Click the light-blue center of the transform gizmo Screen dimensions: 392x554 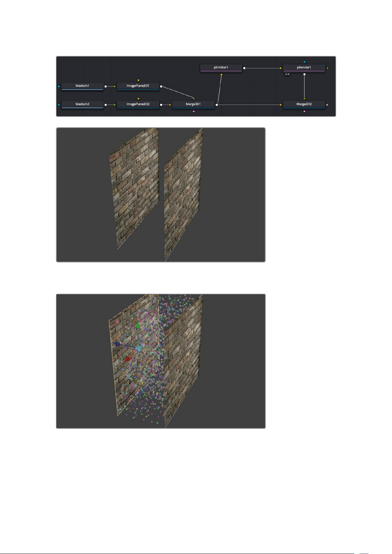pos(139,348)
